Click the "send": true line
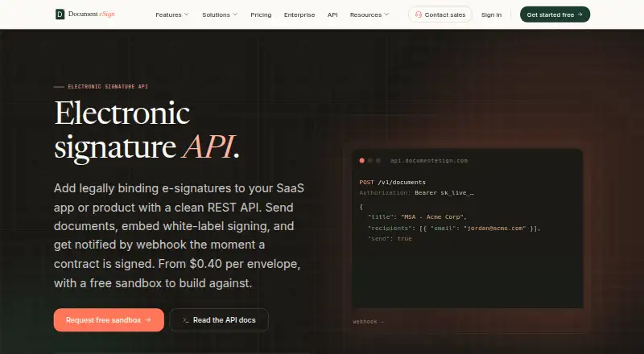644x354 pixels. point(390,239)
